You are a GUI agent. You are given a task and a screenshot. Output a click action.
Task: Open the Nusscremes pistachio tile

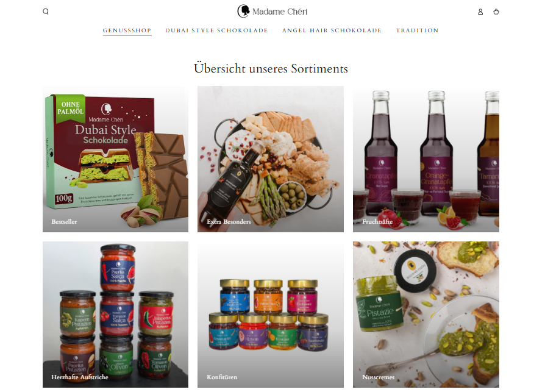[x=426, y=315]
